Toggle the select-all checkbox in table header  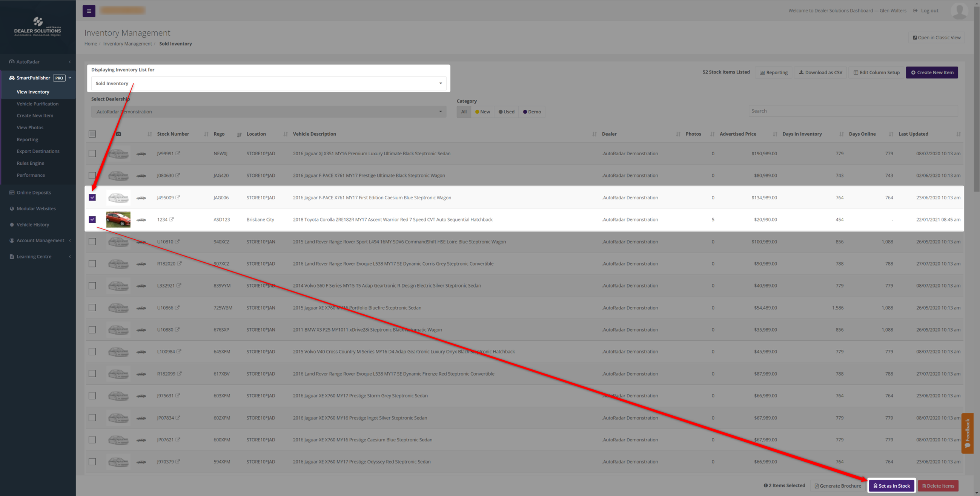click(x=92, y=134)
